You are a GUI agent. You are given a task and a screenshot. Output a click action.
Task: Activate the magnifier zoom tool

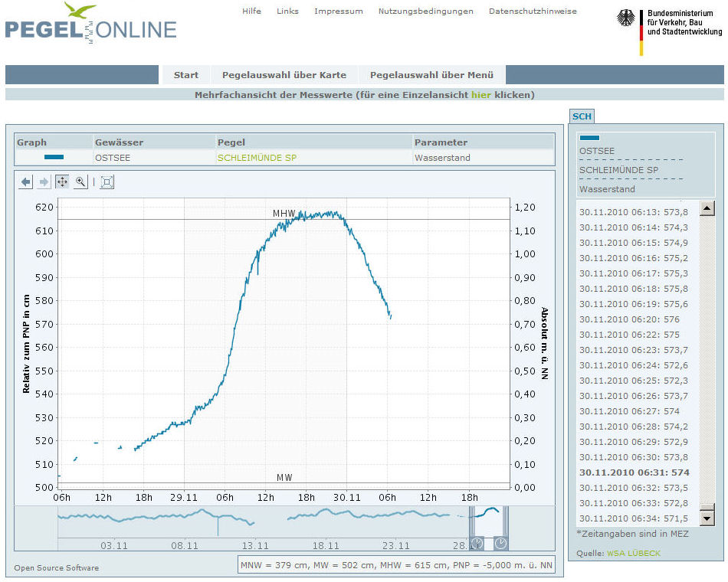pos(80,181)
